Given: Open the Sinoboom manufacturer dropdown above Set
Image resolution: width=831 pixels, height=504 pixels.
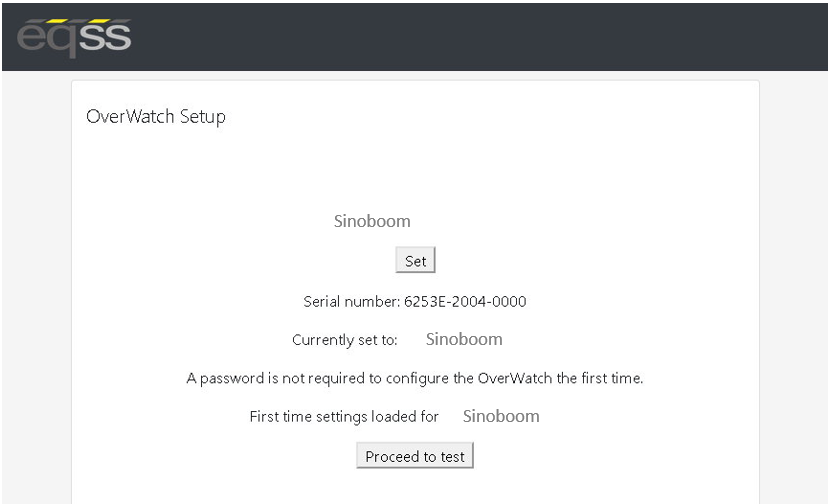Looking at the screenshot, I should (372, 221).
